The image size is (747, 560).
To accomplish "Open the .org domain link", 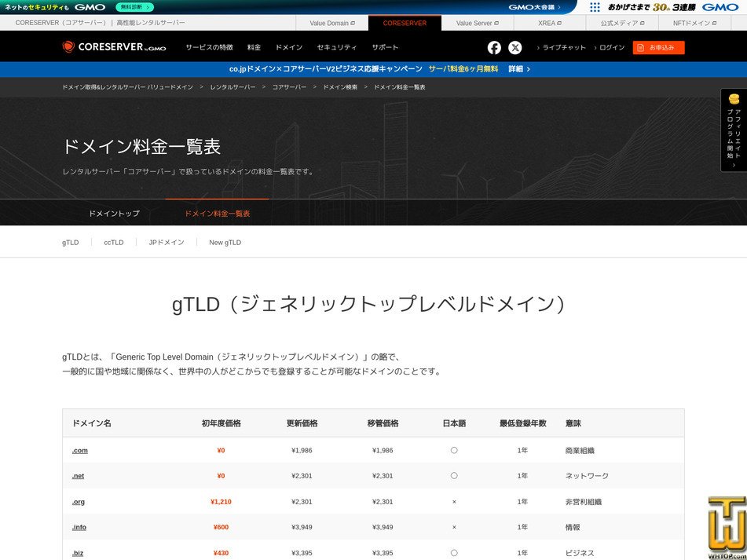I will (x=79, y=502).
